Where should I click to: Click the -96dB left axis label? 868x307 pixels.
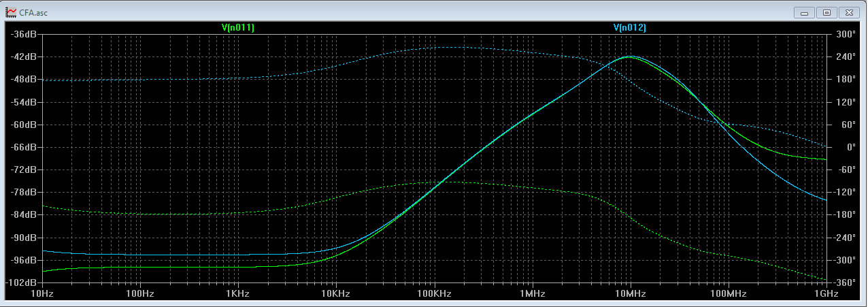click(24, 260)
